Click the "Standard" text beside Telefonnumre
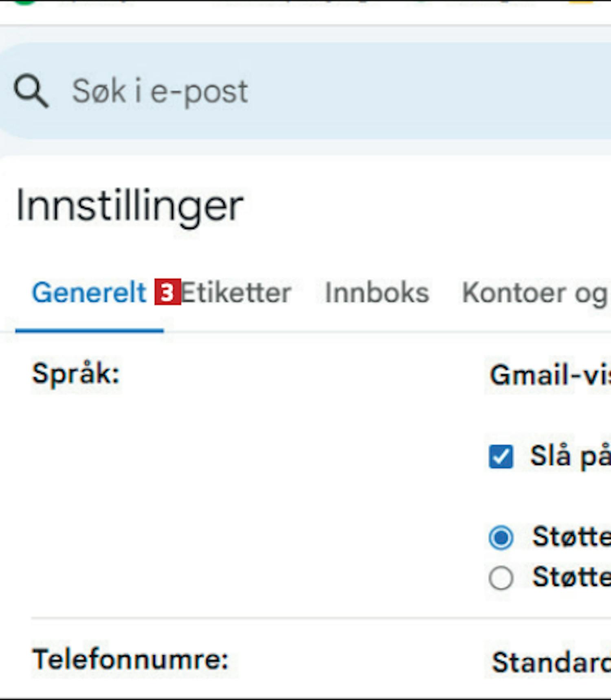Image resolution: width=611 pixels, height=700 pixels. tap(552, 662)
